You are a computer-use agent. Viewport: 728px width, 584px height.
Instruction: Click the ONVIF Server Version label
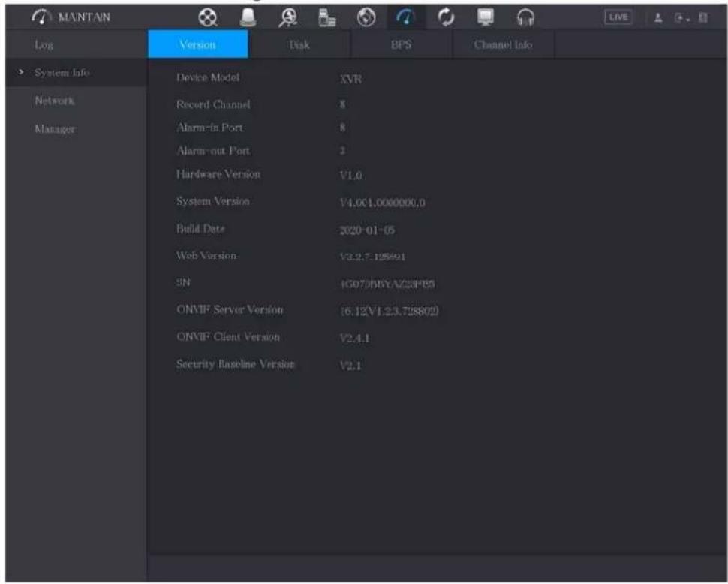tap(230, 310)
